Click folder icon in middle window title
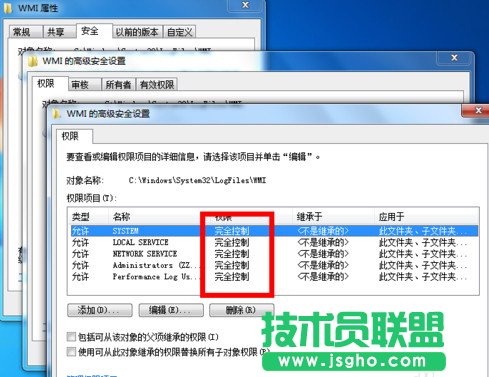The height and width of the screenshot is (377, 489). (33, 61)
